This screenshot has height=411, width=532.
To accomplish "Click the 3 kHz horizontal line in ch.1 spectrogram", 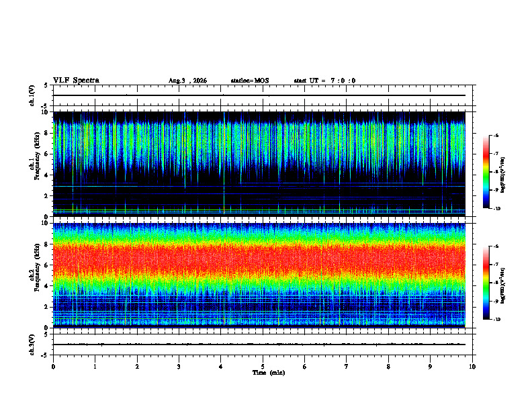I will (x=259, y=186).
